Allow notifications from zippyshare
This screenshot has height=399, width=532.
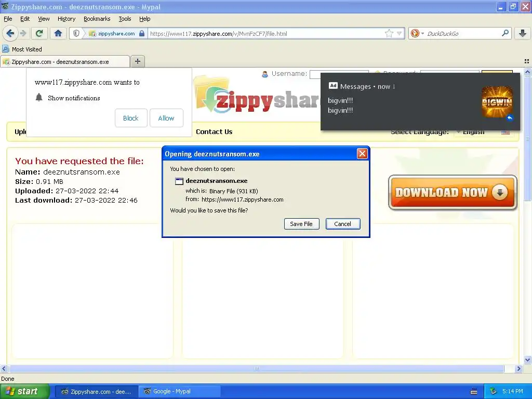(x=166, y=118)
